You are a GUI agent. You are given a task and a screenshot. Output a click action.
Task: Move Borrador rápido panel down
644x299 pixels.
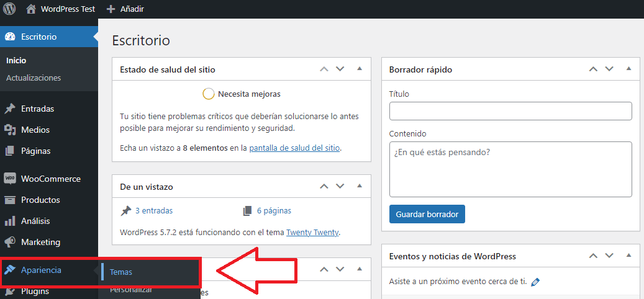[x=609, y=69]
